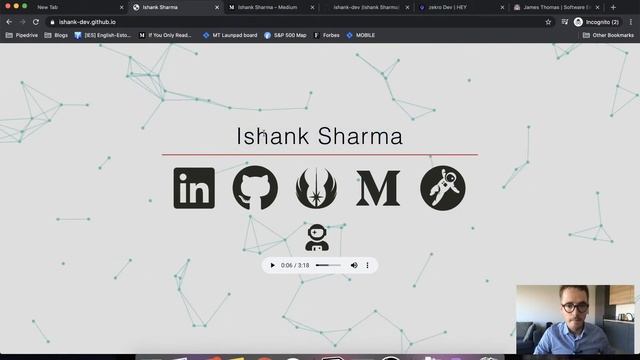Close the Ishank Sharma tab
This screenshot has height=360, width=640.
point(217,7)
